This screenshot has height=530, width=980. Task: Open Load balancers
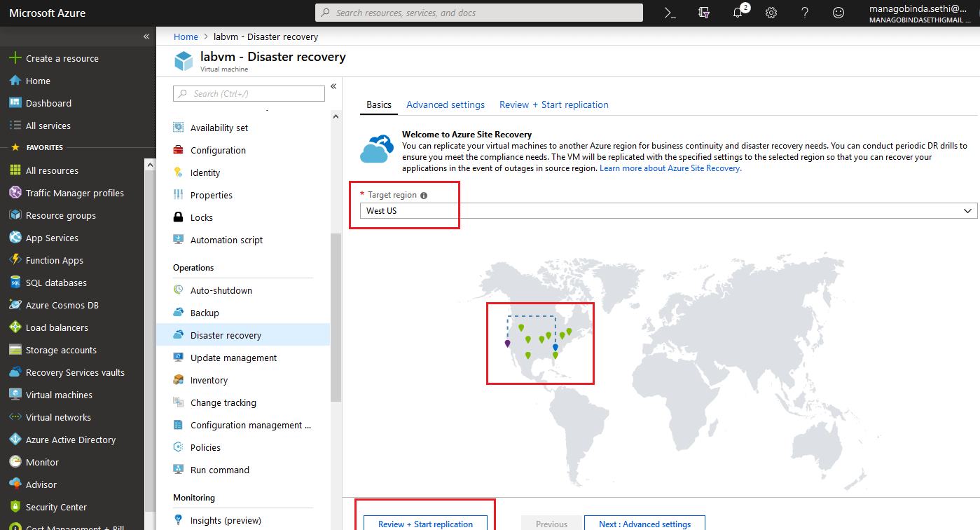point(57,327)
